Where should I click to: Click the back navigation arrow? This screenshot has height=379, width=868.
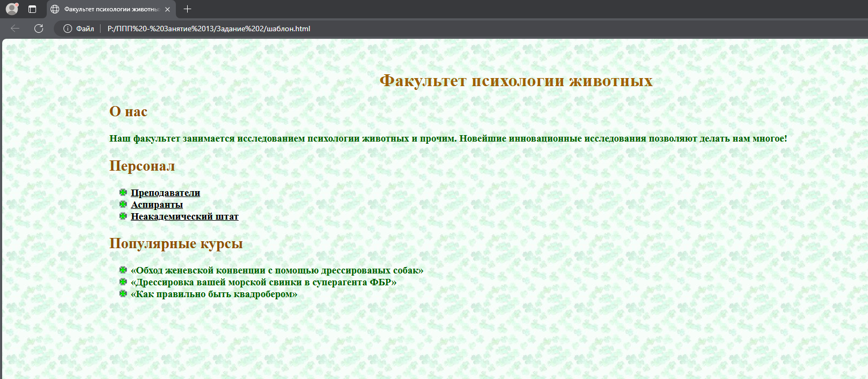pos(15,29)
